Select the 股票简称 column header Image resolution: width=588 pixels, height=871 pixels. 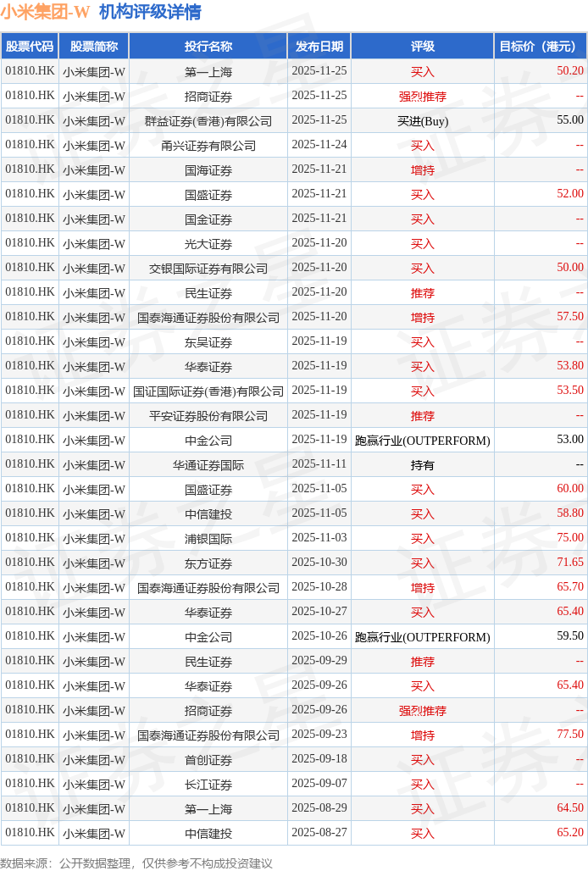pyautogui.click(x=94, y=46)
